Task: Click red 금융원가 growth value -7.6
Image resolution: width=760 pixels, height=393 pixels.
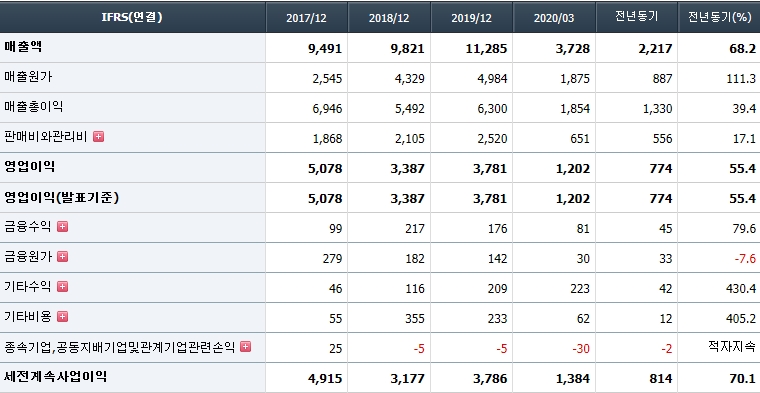Action: [745, 259]
